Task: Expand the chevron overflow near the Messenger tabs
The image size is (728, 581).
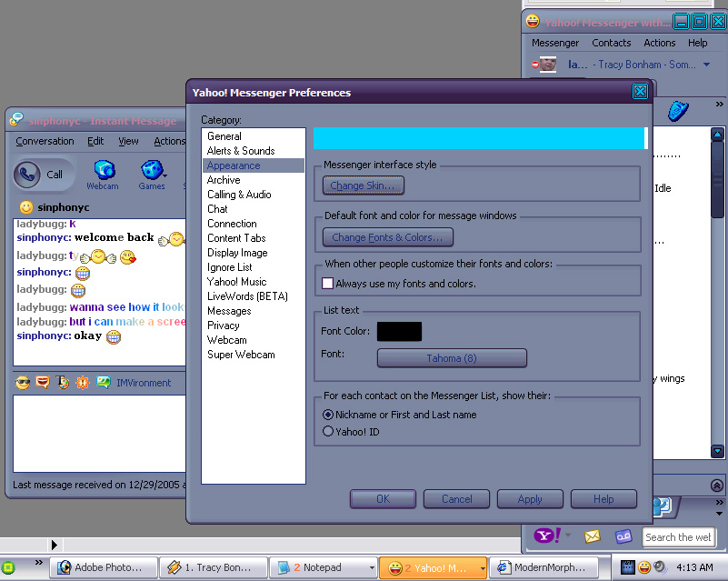Action: click(x=719, y=503)
